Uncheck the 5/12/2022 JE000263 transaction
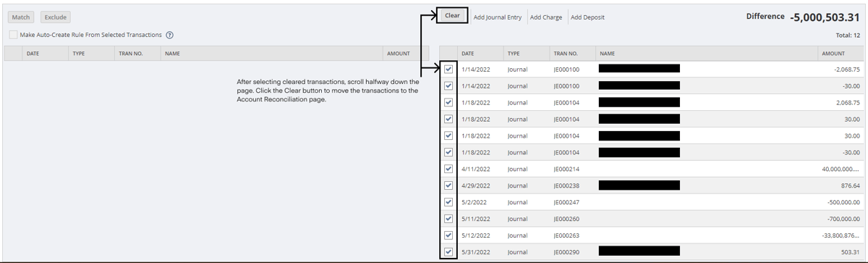This screenshot has height=263, width=868. [448, 235]
